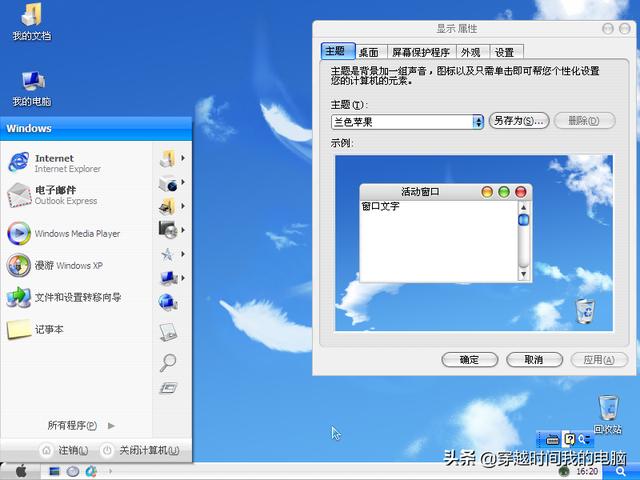The width and height of the screenshot is (640, 480).
Task: Expand All Programs (所有程序) menu
Action: (x=81, y=425)
